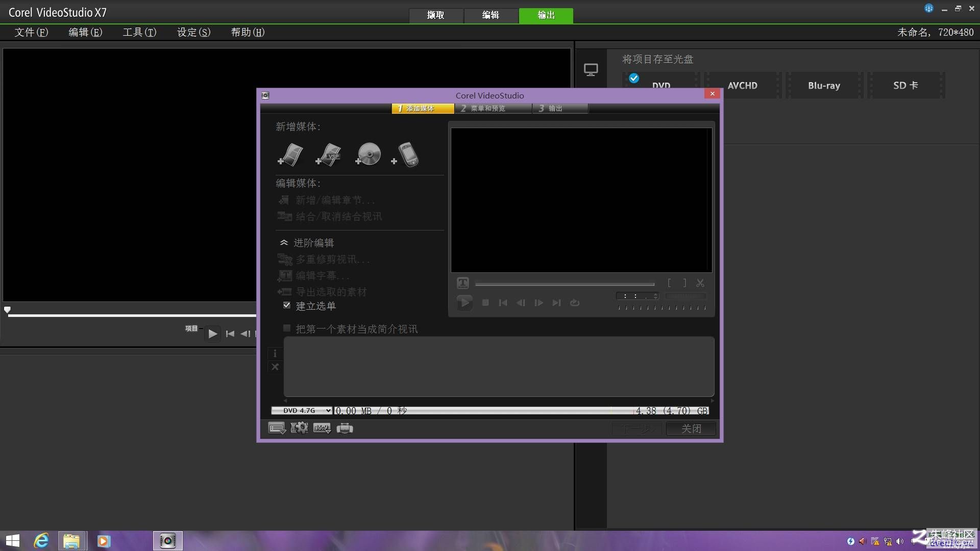
Task: Check first clip as intro video
Action: coord(287,328)
